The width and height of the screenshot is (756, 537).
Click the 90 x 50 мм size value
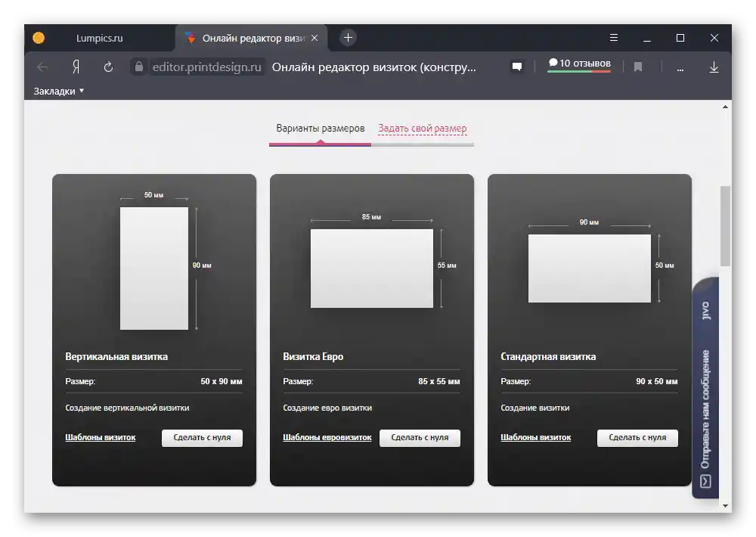point(657,381)
